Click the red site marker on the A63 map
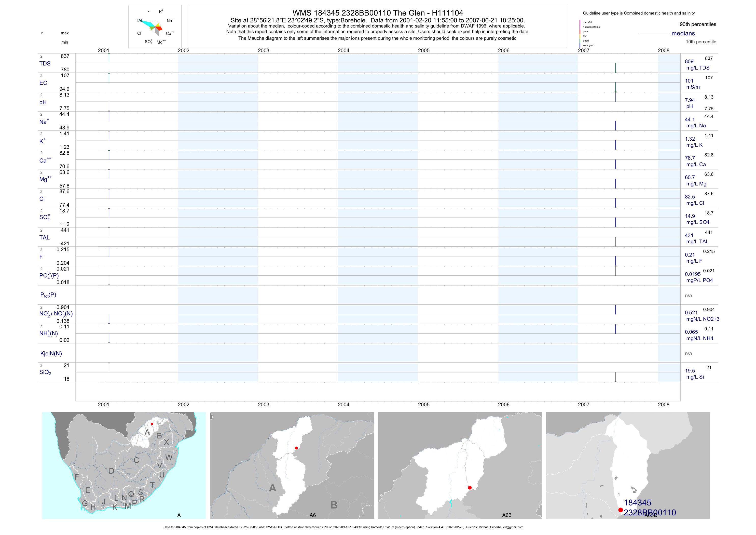 pos(470,488)
